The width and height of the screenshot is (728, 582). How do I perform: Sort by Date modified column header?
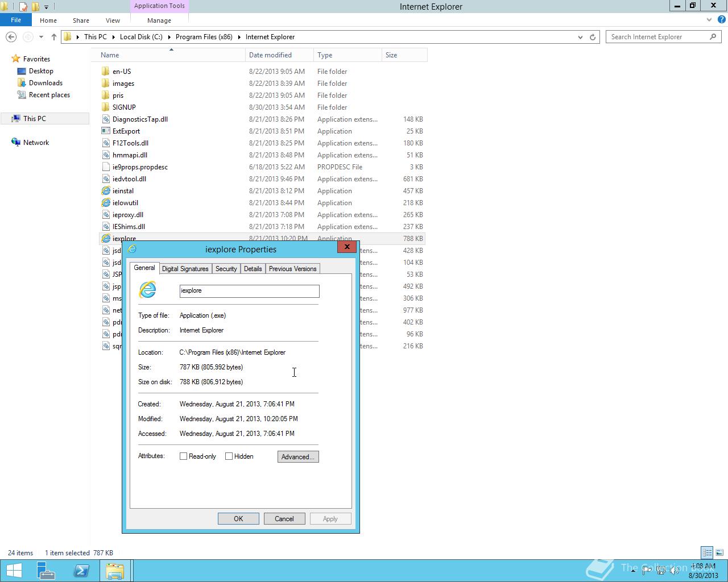coord(279,55)
